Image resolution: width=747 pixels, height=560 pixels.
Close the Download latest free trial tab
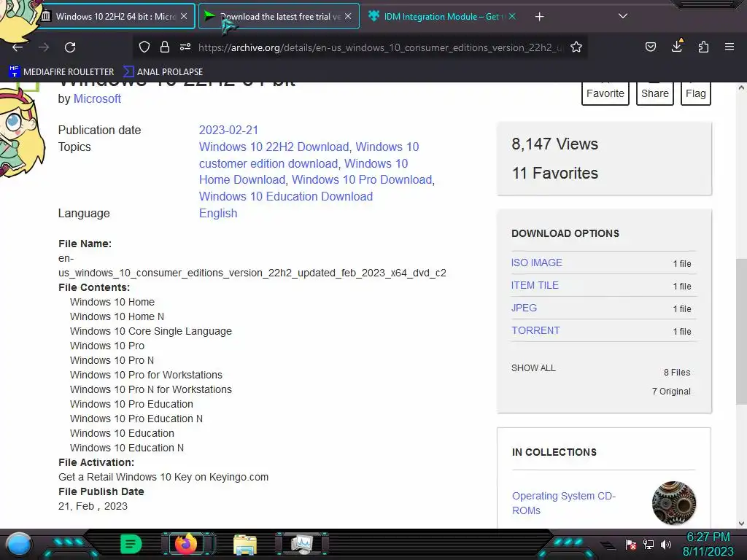point(348,16)
